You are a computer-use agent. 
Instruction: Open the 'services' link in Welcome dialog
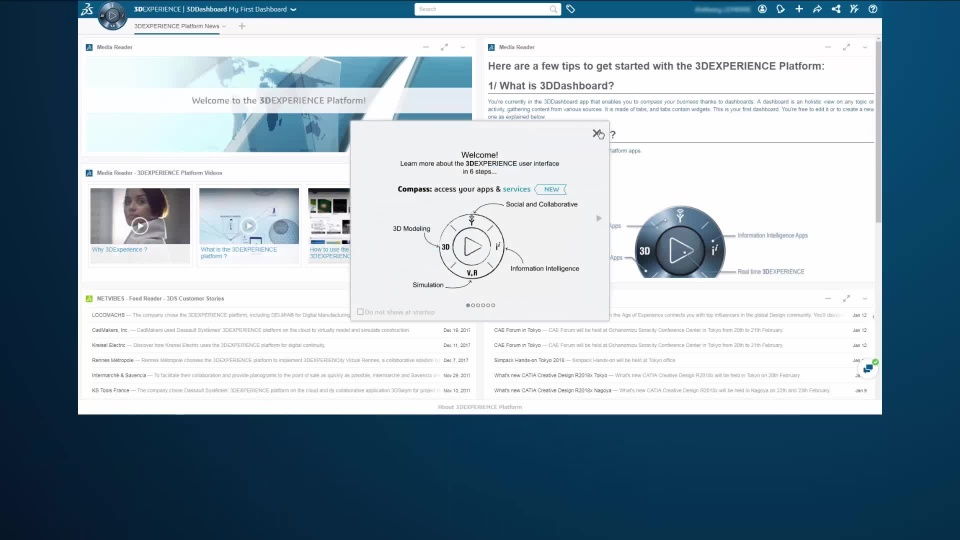point(516,189)
